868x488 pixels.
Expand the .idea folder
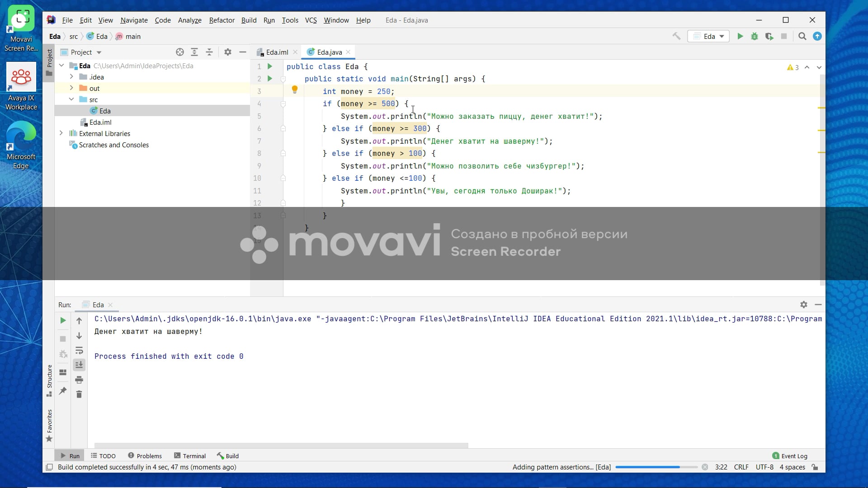coord(71,77)
